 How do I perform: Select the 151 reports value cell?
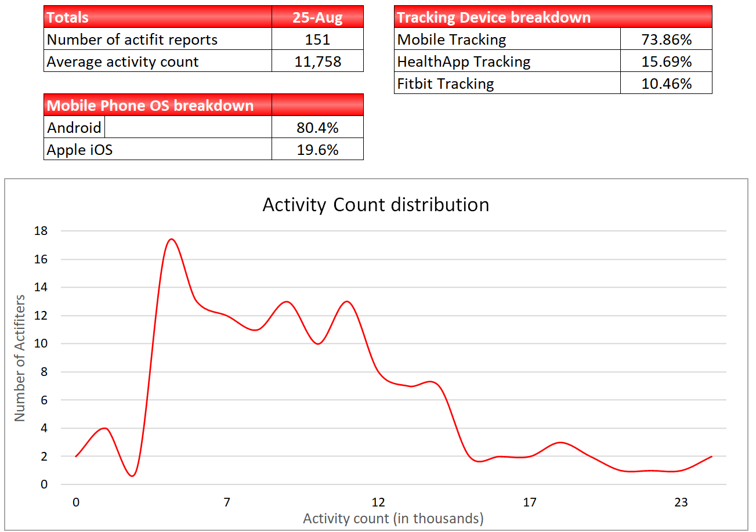point(317,39)
